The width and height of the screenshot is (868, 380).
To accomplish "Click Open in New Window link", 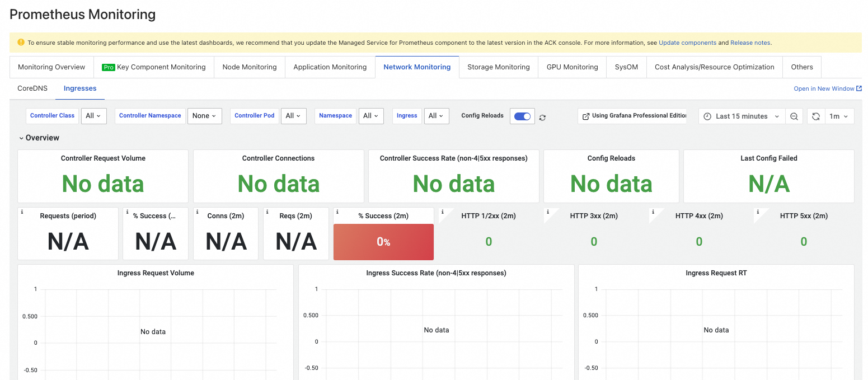I will click(827, 88).
